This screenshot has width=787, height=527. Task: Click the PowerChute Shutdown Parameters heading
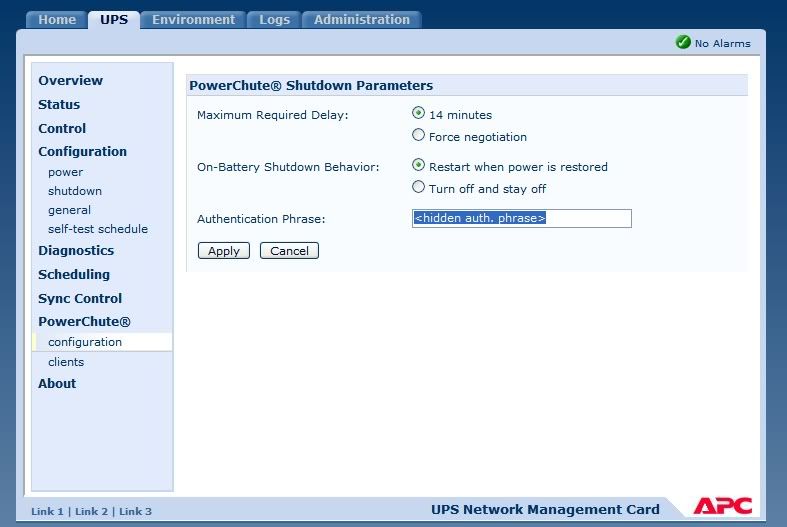[x=311, y=86]
